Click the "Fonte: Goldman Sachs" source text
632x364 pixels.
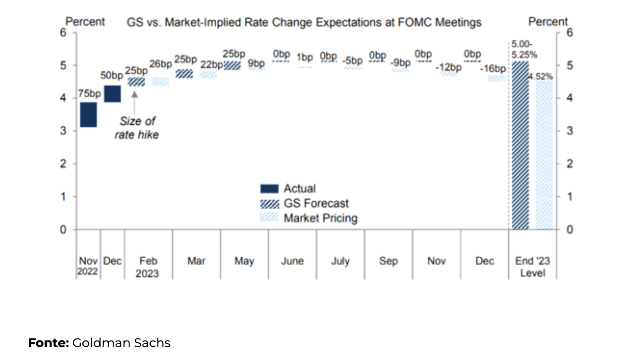(x=99, y=343)
